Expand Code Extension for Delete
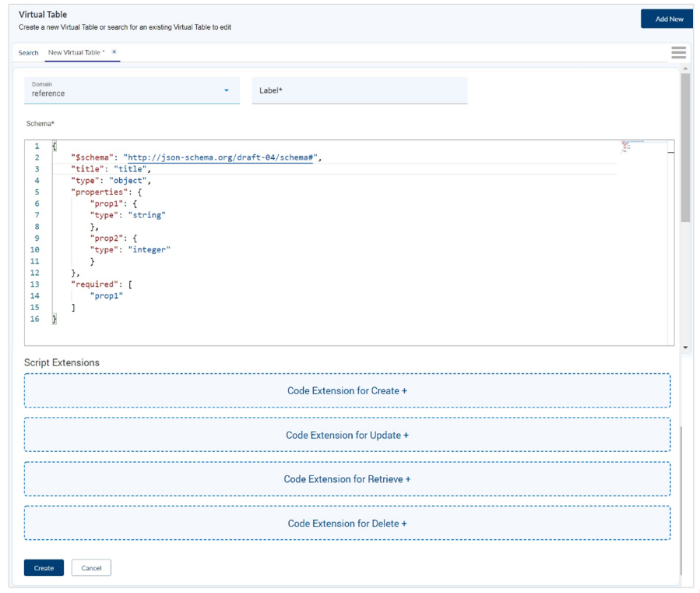This screenshot has height=593, width=700. click(347, 524)
